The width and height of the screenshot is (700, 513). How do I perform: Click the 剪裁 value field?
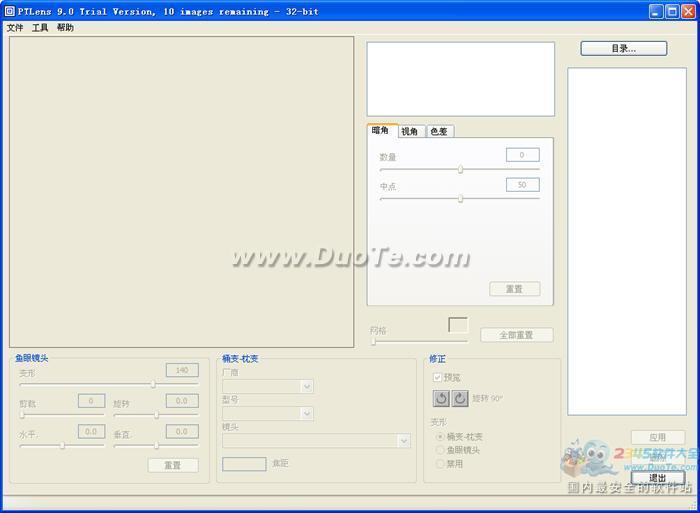(x=92, y=401)
